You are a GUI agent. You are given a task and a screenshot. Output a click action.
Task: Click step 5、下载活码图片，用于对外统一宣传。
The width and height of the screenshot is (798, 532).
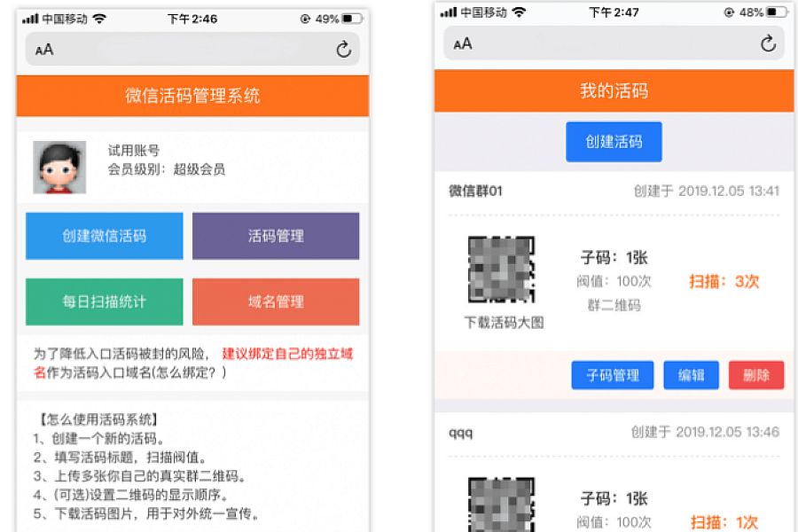coord(147,513)
